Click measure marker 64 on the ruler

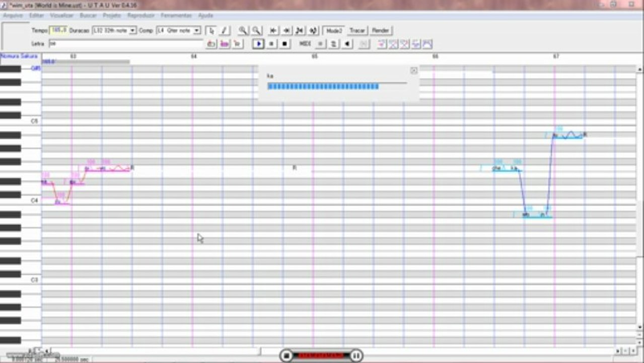coord(194,56)
